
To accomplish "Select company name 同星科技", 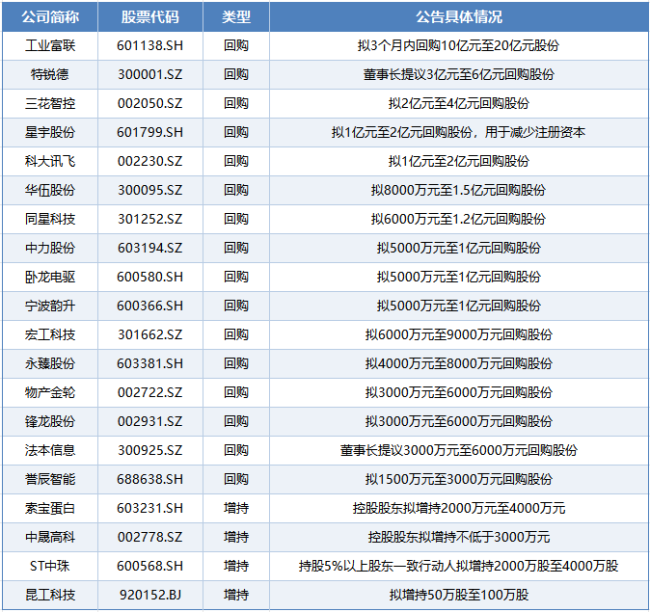I will (50, 219).
